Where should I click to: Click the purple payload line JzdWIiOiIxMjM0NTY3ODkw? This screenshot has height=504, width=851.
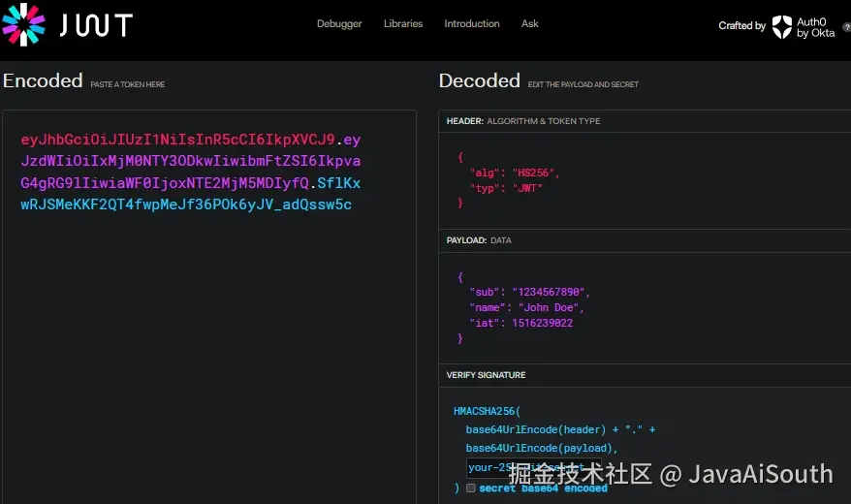[x=191, y=161]
